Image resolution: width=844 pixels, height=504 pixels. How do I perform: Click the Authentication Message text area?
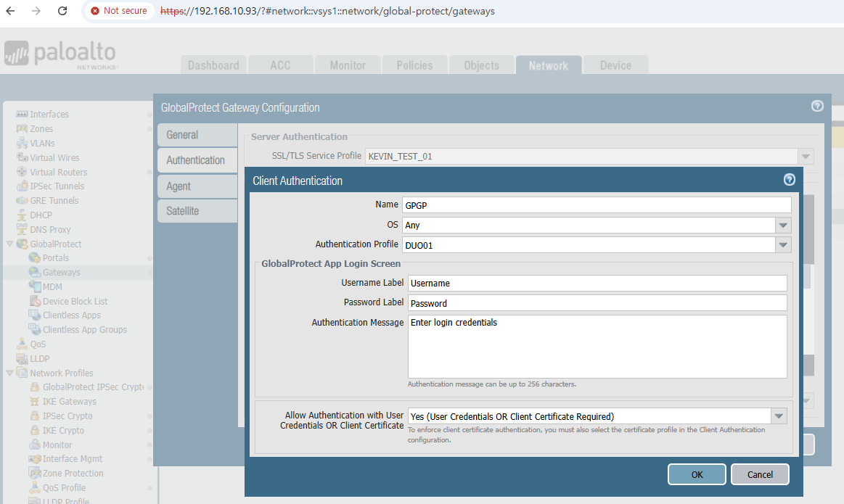point(597,347)
